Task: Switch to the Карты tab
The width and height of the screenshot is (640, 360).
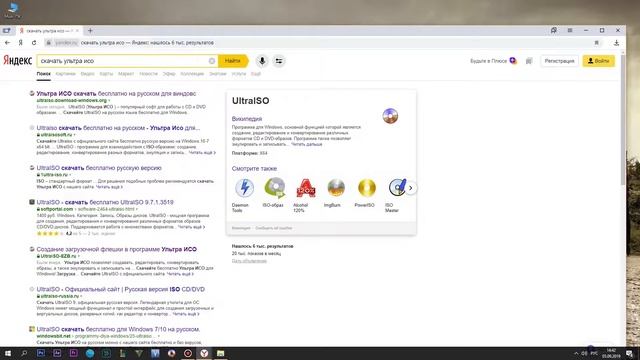Action: coord(106,74)
